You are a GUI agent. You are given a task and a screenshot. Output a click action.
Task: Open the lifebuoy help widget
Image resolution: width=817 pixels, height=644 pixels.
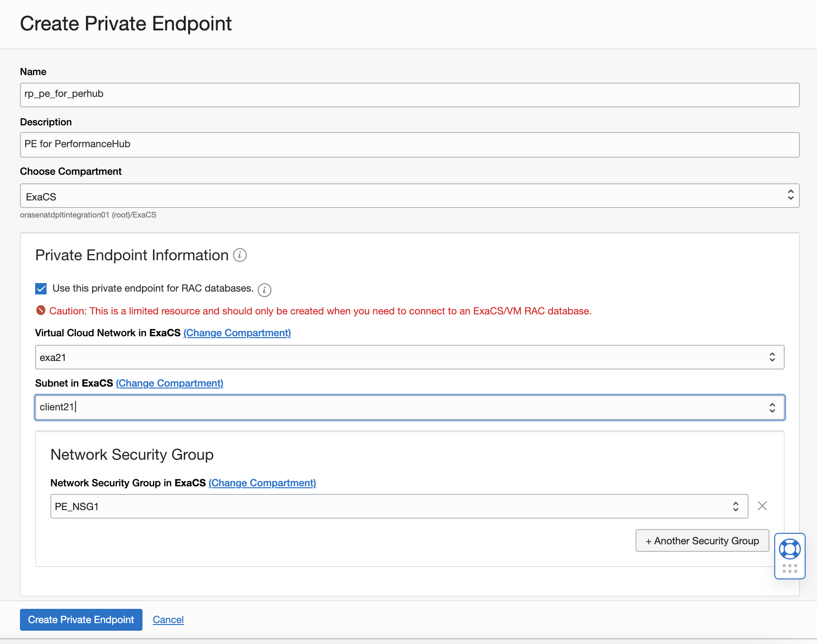coord(789,549)
